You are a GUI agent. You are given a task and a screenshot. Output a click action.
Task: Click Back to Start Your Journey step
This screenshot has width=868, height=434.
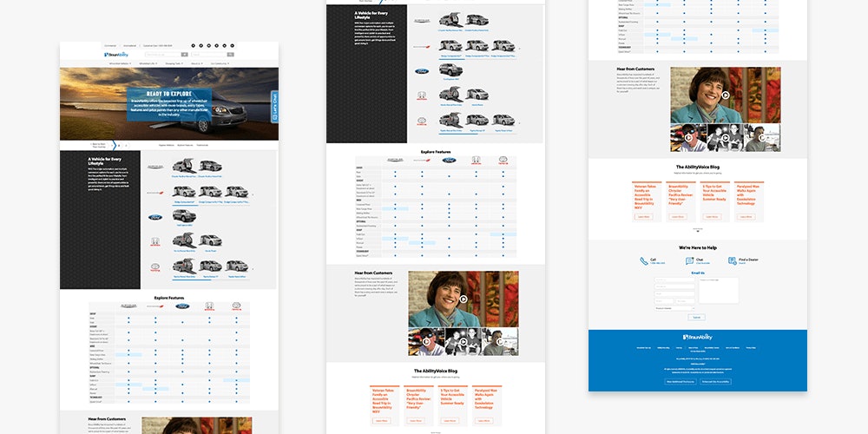[99, 145]
